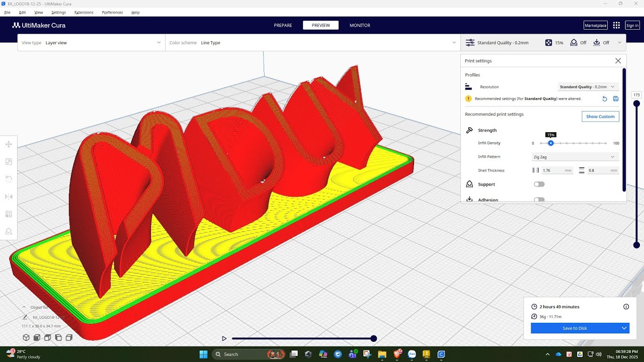Select the Support Blocker tool
The width and height of the screenshot is (644, 362).
click(x=9, y=231)
